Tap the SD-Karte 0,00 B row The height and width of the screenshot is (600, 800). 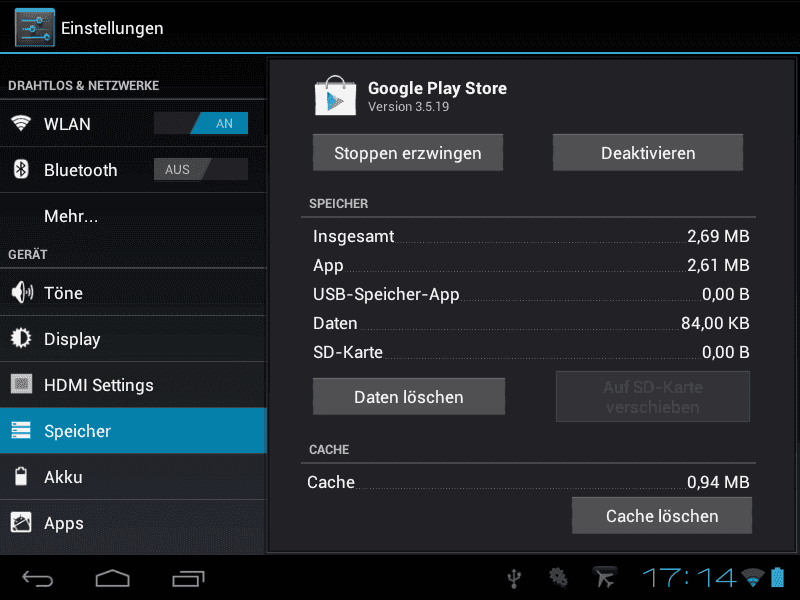531,352
